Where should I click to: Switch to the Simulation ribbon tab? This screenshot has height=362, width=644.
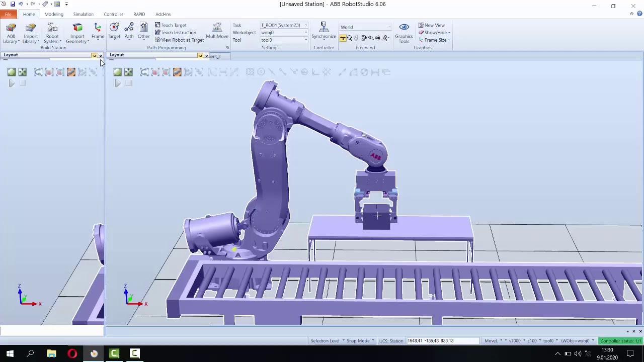pyautogui.click(x=83, y=14)
